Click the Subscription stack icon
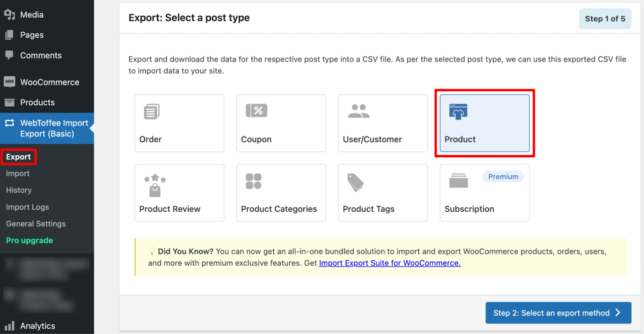 point(458,181)
